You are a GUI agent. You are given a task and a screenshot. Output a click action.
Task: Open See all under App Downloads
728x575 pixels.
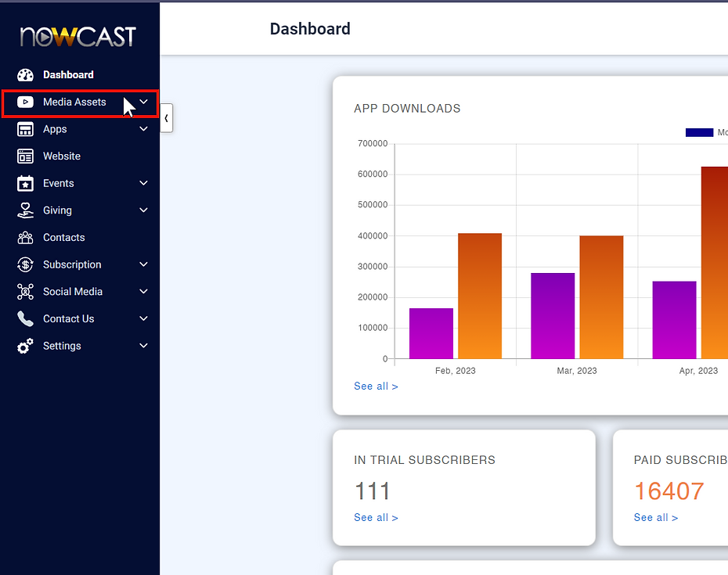(376, 386)
